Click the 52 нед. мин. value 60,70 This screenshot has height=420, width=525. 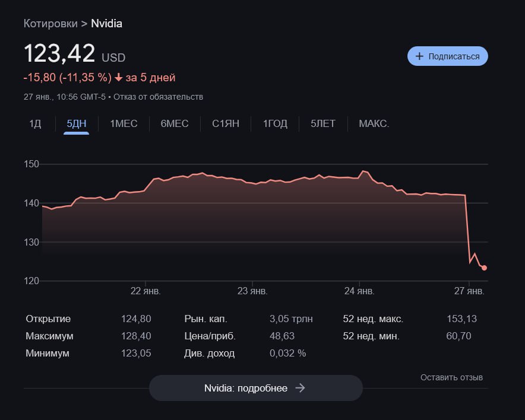(458, 336)
